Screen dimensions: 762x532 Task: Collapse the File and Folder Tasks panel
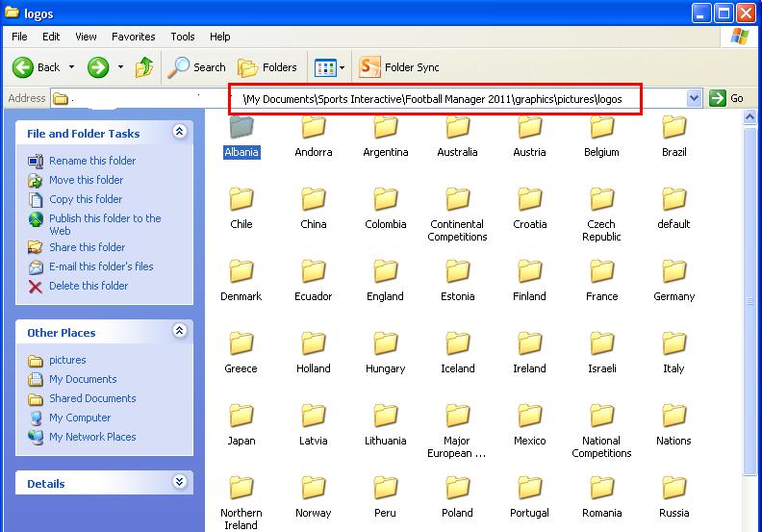coord(179,131)
